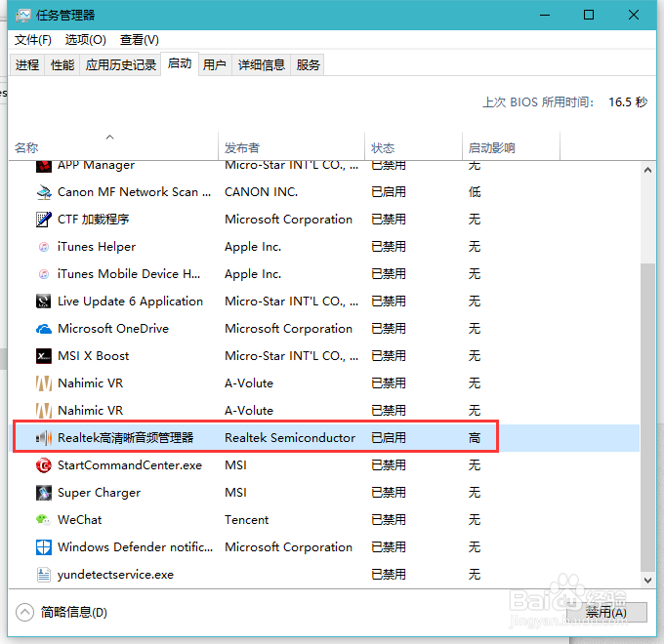Sort by the 名称 column header
The image size is (664, 644).
pyautogui.click(x=113, y=146)
